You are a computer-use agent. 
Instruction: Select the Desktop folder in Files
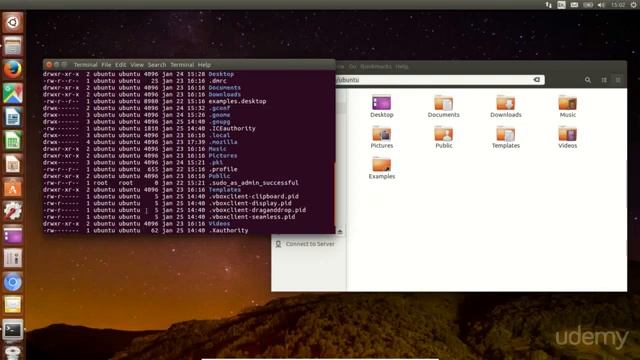point(382,106)
